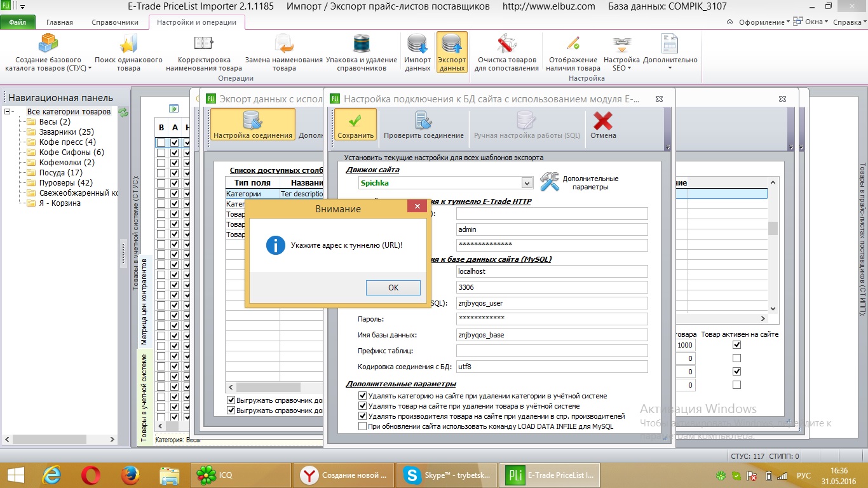Switch to Yandex browser window in taskbar
The width and height of the screenshot is (868, 488).
tap(344, 475)
